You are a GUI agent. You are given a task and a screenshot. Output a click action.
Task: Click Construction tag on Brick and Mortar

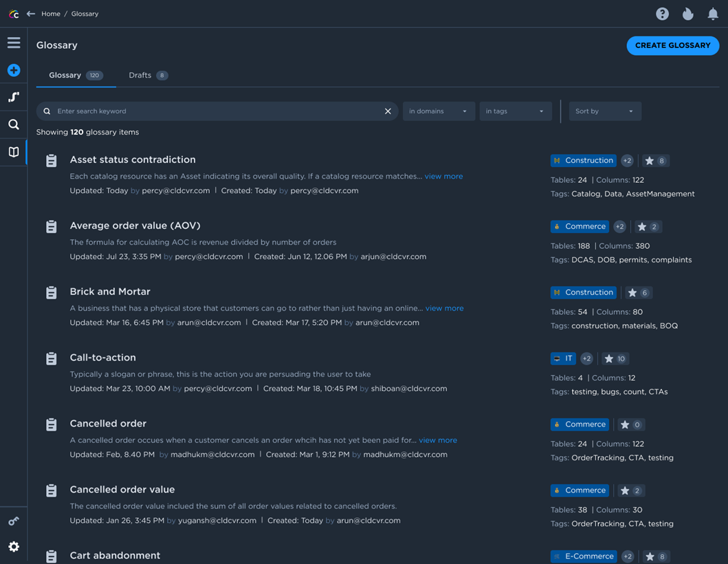coord(583,292)
